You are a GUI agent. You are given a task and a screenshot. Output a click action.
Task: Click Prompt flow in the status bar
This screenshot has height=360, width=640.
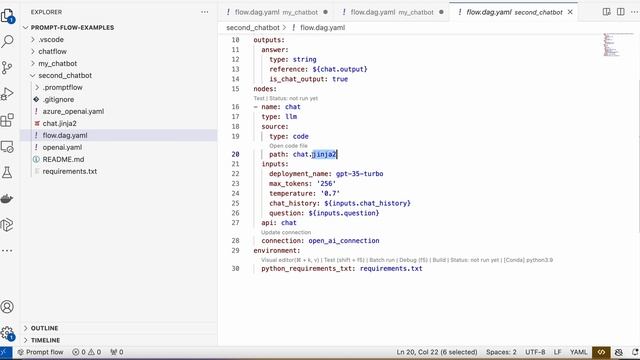[x=40, y=352]
